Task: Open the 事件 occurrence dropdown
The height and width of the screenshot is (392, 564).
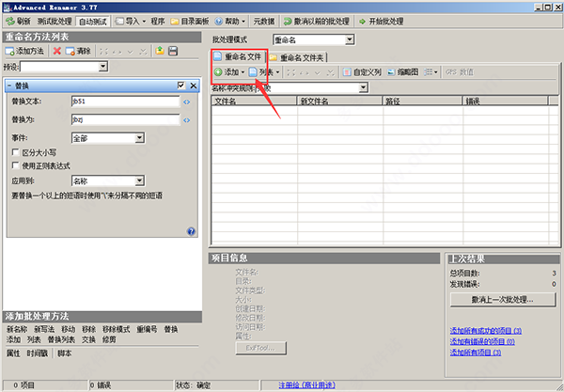Action: coord(139,138)
